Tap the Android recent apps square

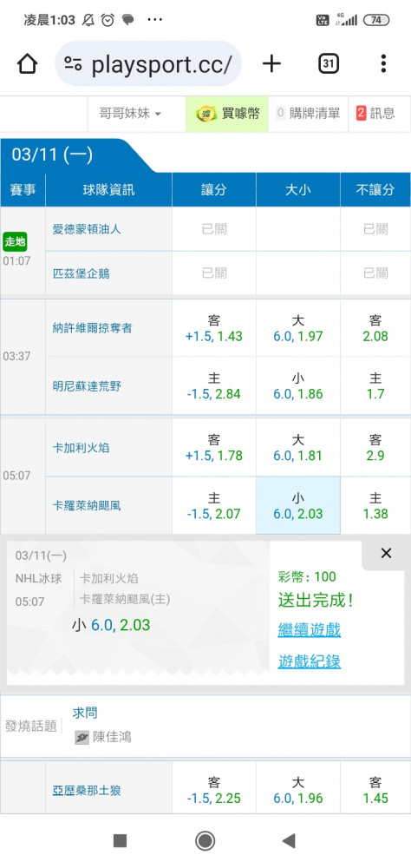tap(120, 841)
